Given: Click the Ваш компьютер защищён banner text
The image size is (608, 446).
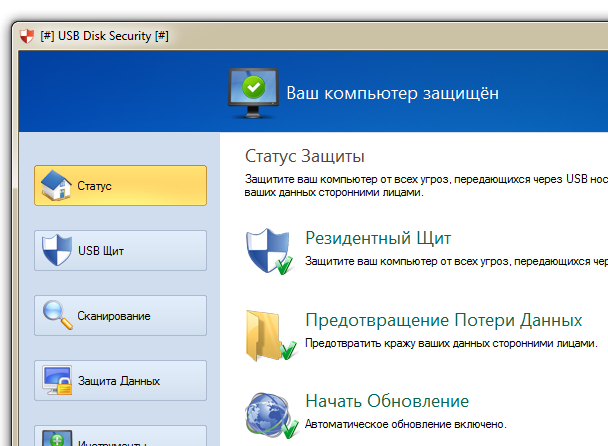Looking at the screenshot, I should pyautogui.click(x=392, y=93).
